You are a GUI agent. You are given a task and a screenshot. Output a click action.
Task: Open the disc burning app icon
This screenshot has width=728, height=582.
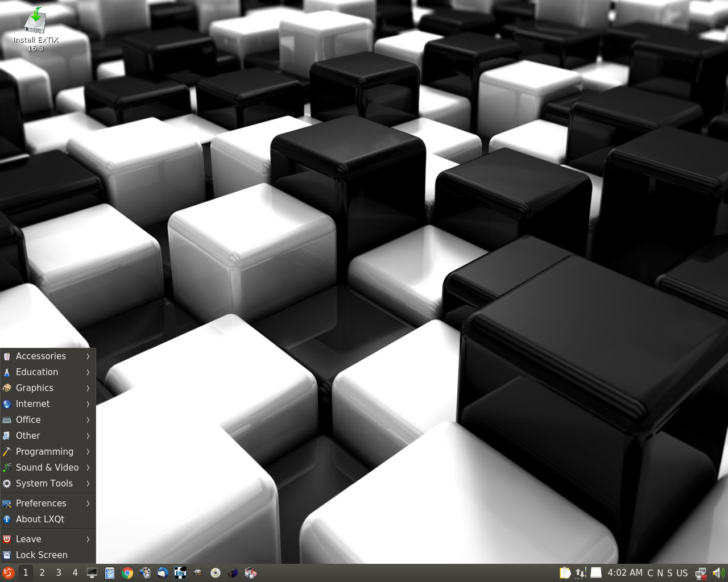(216, 573)
